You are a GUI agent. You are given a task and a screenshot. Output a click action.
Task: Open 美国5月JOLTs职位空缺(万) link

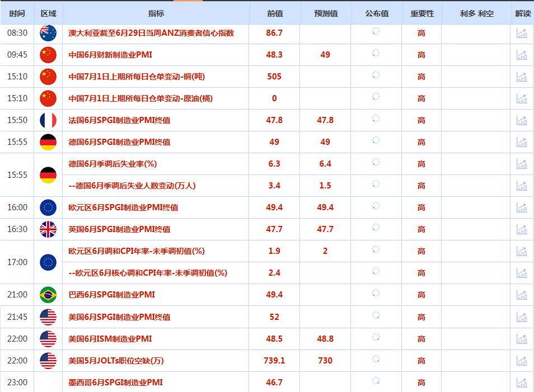click(x=116, y=360)
